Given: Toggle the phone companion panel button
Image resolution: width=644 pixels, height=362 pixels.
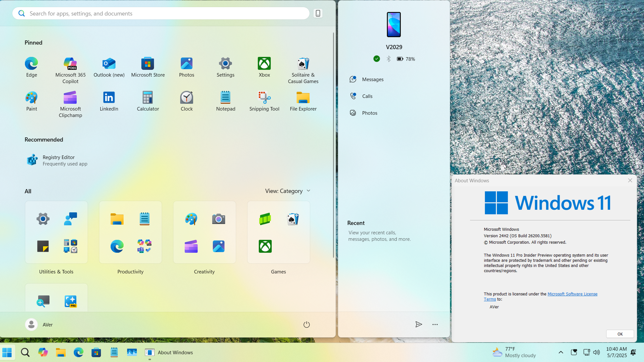Looking at the screenshot, I should pos(318,13).
